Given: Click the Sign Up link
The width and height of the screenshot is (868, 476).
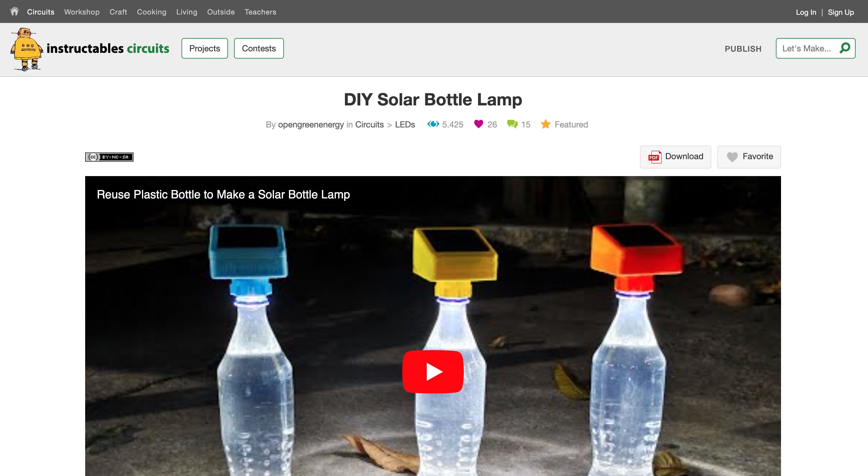Looking at the screenshot, I should pyautogui.click(x=841, y=12).
